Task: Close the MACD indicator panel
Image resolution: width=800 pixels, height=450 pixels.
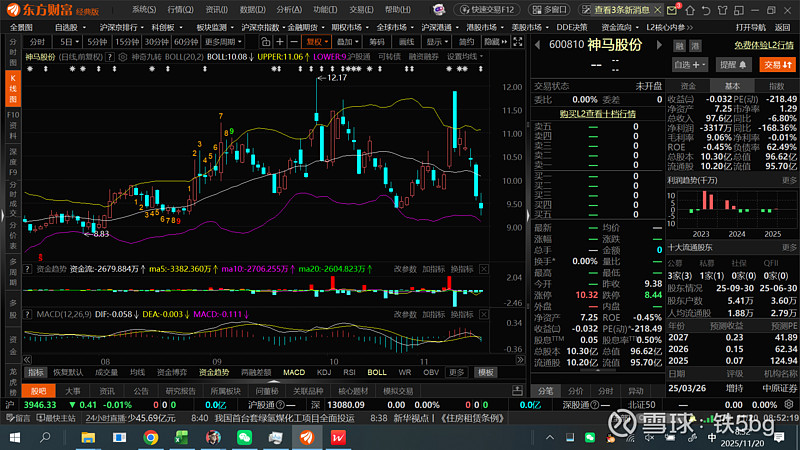Action: point(484,314)
